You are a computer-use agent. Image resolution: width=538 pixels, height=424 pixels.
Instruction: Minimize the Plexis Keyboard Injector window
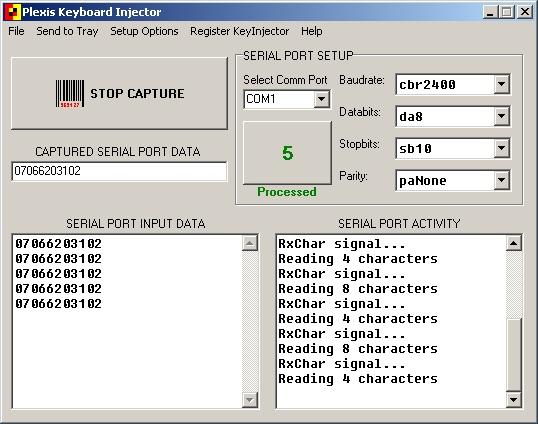coord(490,12)
